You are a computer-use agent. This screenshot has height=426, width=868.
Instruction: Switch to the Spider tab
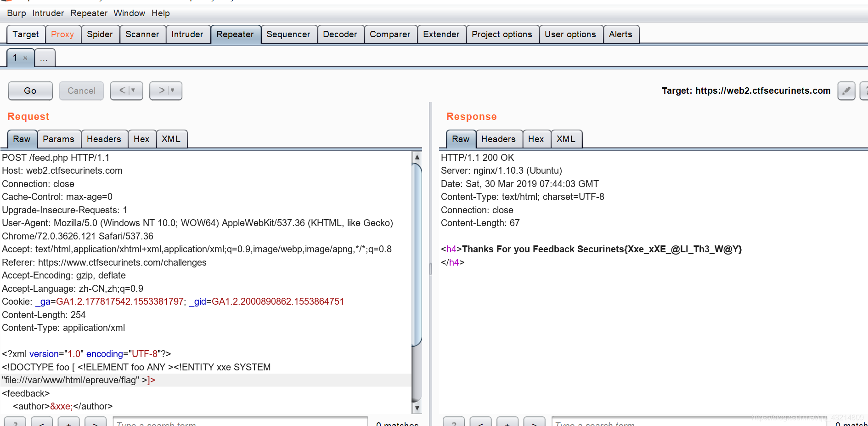[100, 34]
